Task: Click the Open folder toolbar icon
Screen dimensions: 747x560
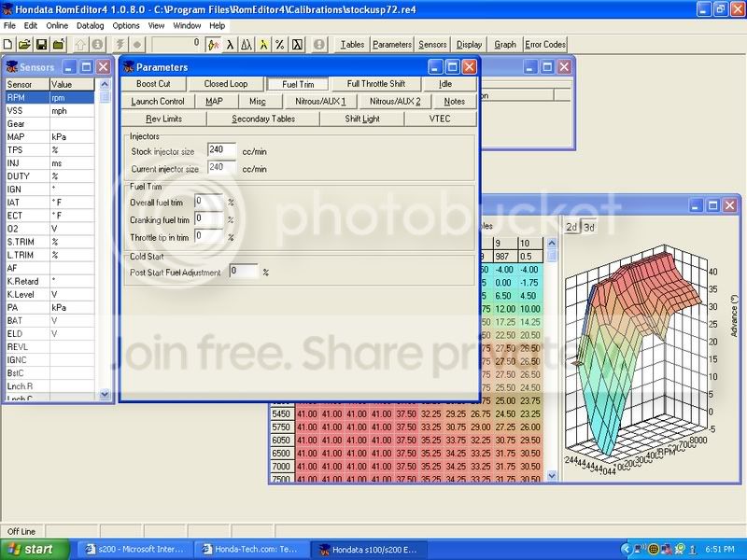Action: click(x=25, y=44)
